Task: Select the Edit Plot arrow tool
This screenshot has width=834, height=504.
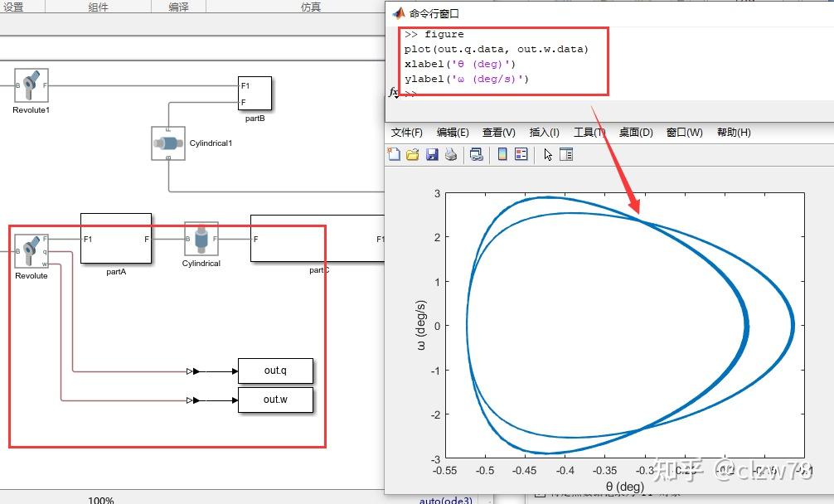Action: [548, 154]
